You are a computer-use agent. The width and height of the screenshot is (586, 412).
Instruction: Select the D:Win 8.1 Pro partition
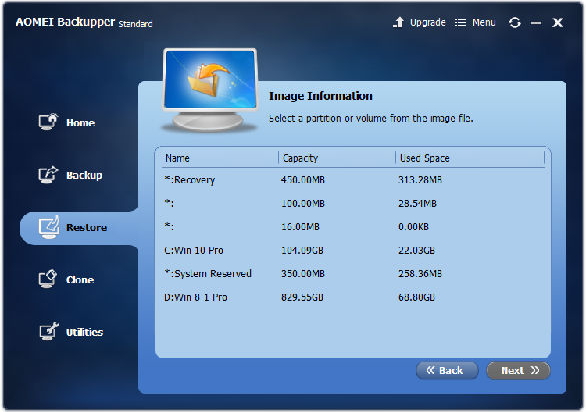(353, 297)
